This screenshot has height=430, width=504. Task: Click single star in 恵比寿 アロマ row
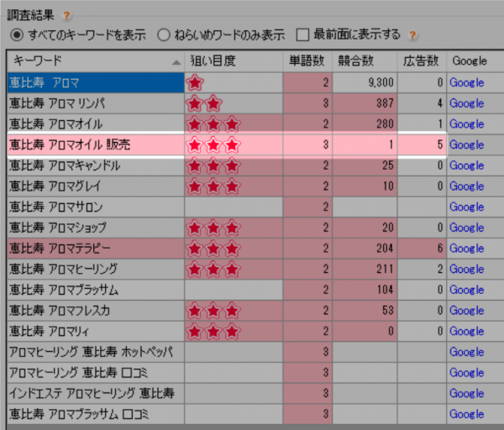tap(195, 82)
